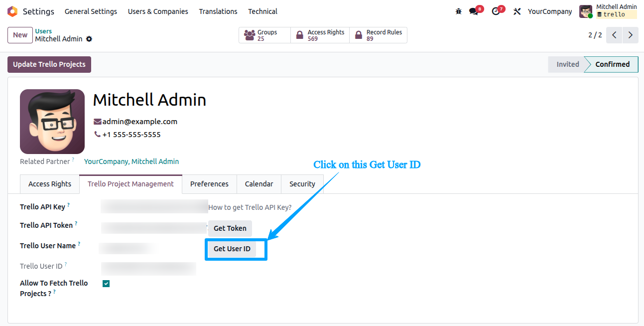Click the Trello API Token field
The image size is (644, 326).
(x=154, y=227)
